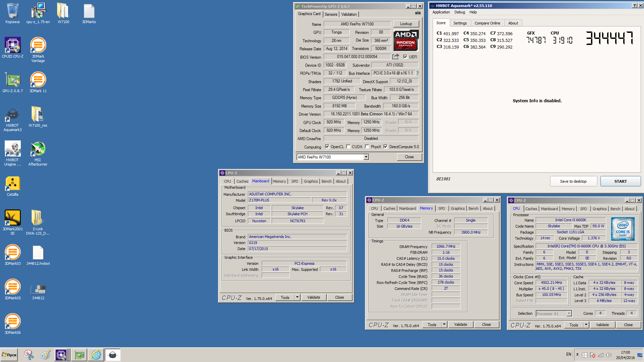Click the BIOS Version field in GPU-Z
644x362 pixels.
tap(357, 57)
